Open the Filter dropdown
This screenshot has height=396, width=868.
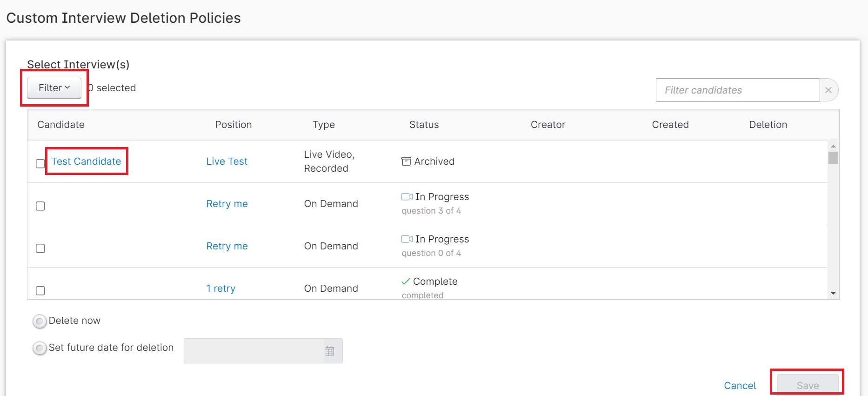click(54, 88)
